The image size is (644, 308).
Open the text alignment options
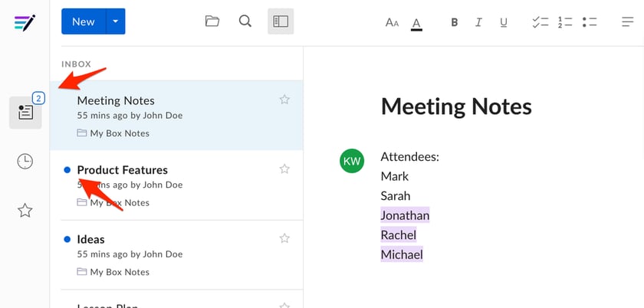[x=628, y=22]
